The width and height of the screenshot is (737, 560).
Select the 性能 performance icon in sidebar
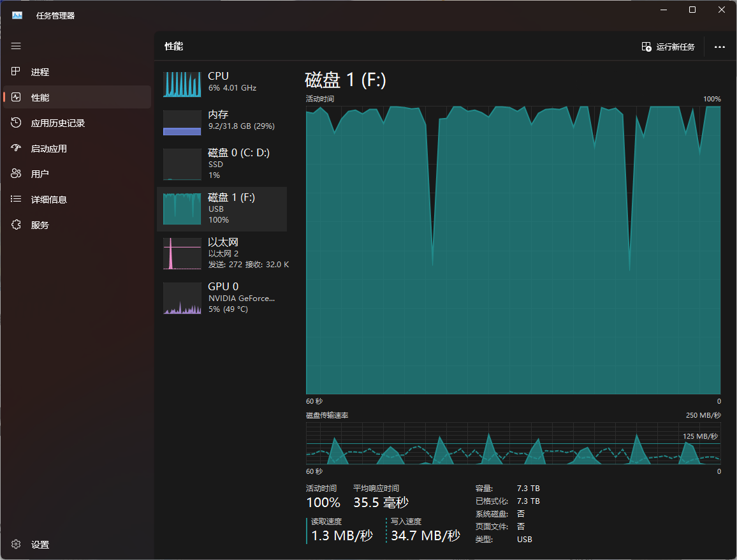coord(17,98)
